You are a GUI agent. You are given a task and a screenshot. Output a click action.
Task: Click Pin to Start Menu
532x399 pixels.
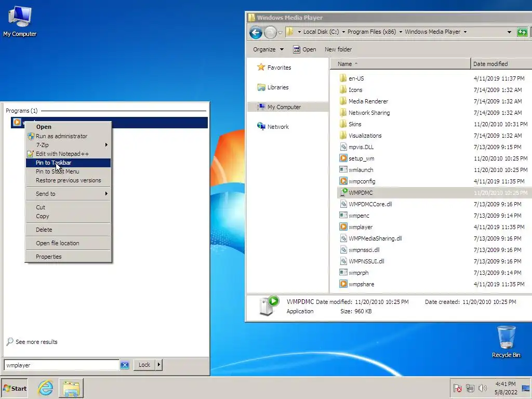[x=68, y=171]
